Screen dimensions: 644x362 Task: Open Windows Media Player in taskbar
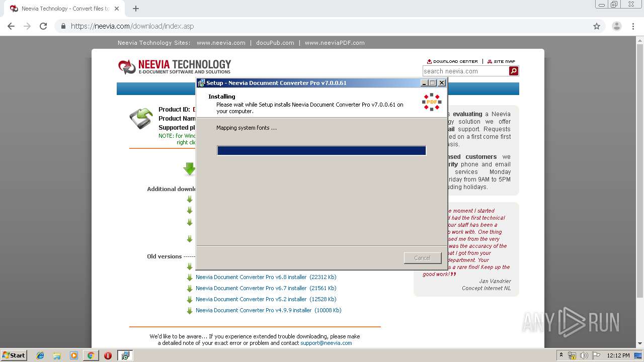point(74,355)
